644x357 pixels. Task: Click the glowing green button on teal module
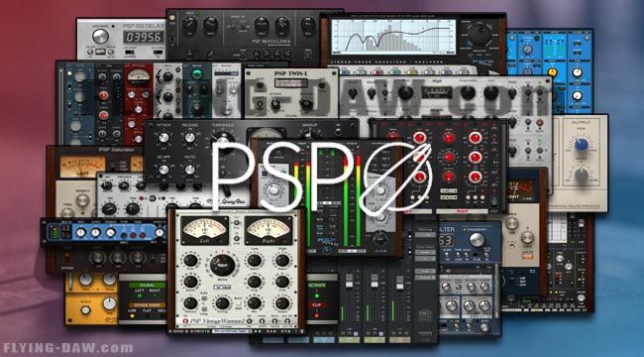(197, 74)
